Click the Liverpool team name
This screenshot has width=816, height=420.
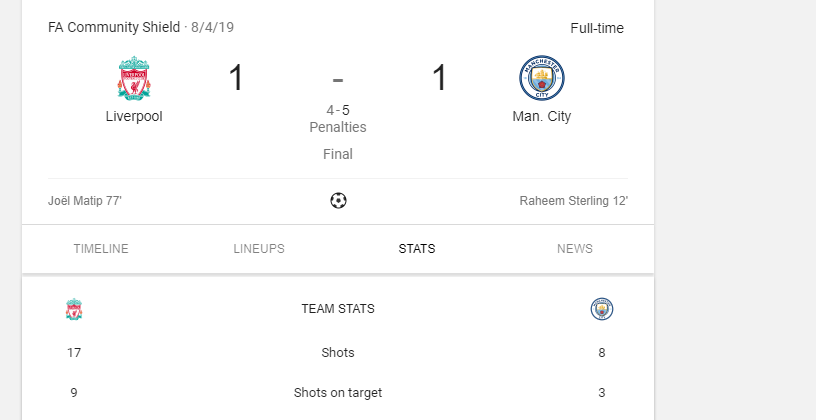coord(134,116)
